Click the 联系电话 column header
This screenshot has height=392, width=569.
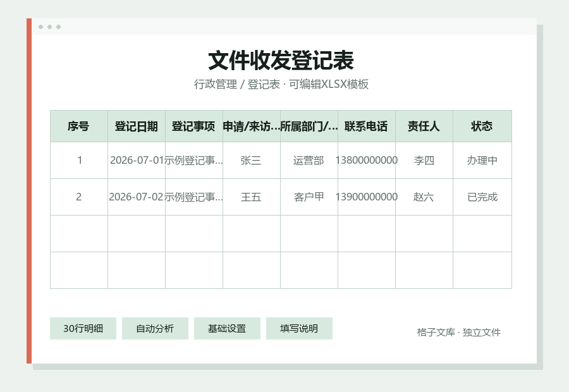pyautogui.click(x=367, y=126)
